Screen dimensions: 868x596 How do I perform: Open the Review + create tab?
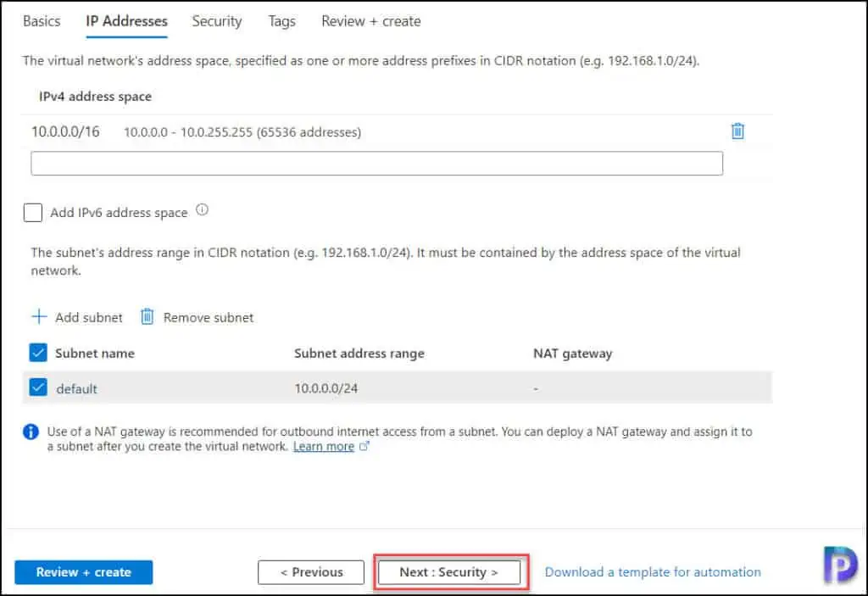371,21
